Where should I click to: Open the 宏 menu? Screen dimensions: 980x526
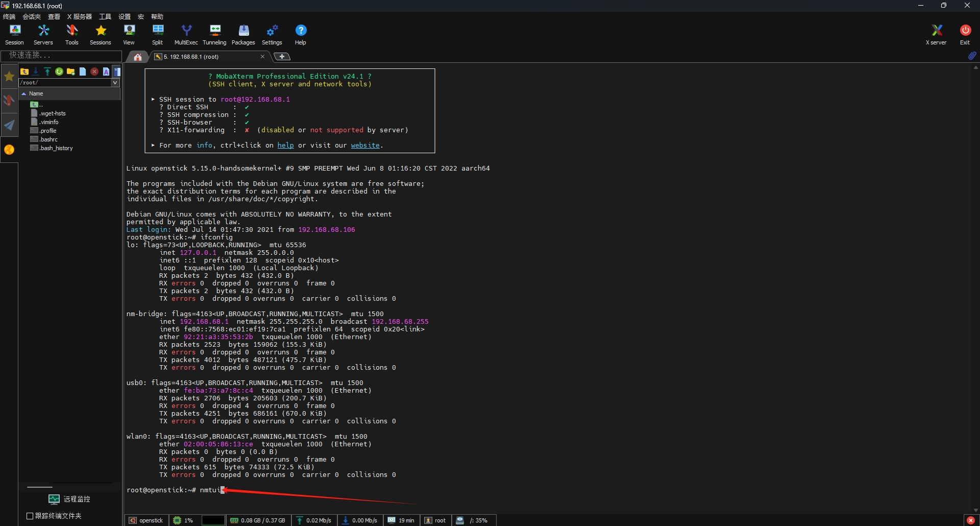click(x=141, y=17)
